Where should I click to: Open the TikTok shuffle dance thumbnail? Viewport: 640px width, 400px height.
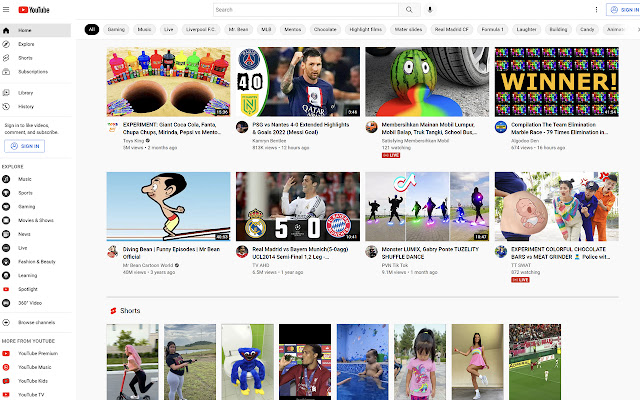(427, 206)
